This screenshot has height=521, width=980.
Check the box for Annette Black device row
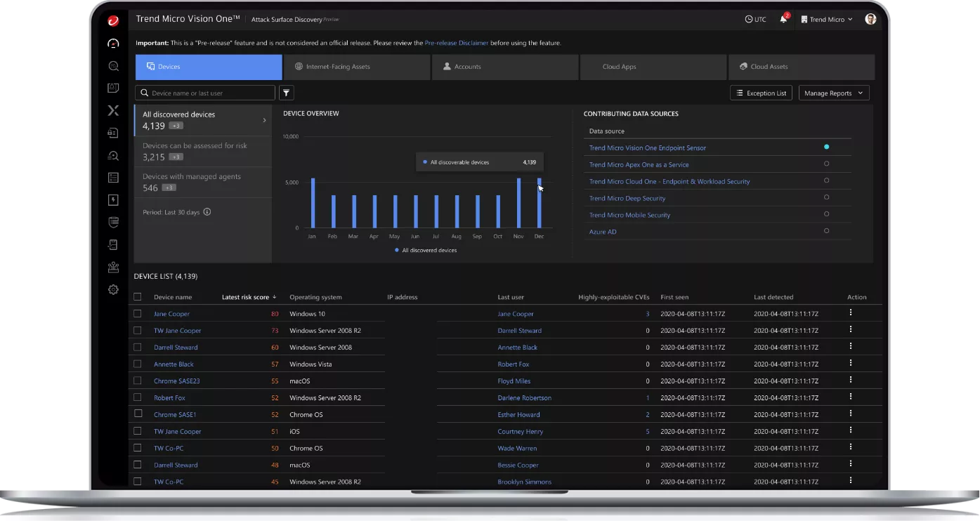[x=138, y=364]
